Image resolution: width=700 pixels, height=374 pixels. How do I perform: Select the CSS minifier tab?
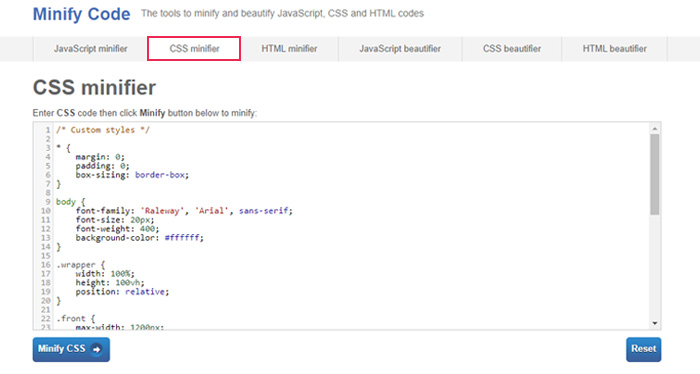pos(194,49)
